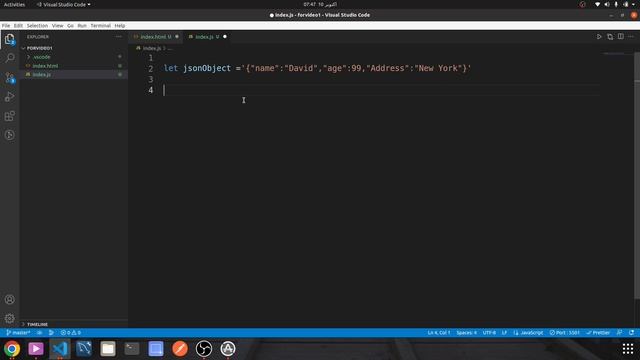Open the errors and warnings problems indicator
The height and width of the screenshot is (360, 640).
pyautogui.click(x=71, y=333)
